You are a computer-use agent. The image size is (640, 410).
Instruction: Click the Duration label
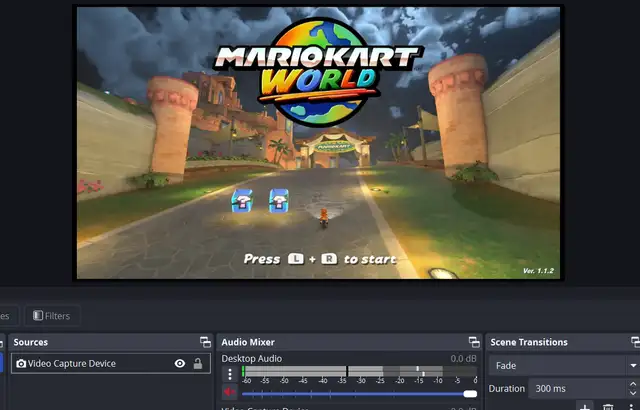[x=507, y=388]
